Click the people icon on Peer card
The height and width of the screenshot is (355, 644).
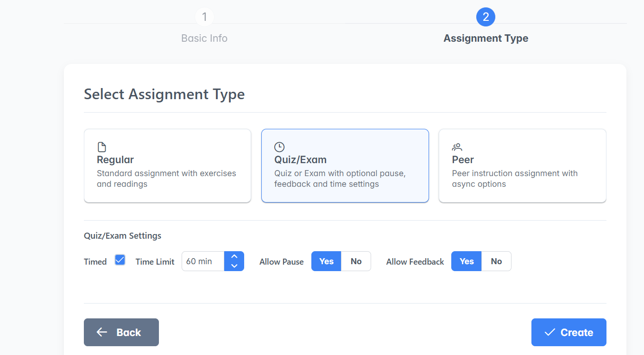click(x=457, y=147)
